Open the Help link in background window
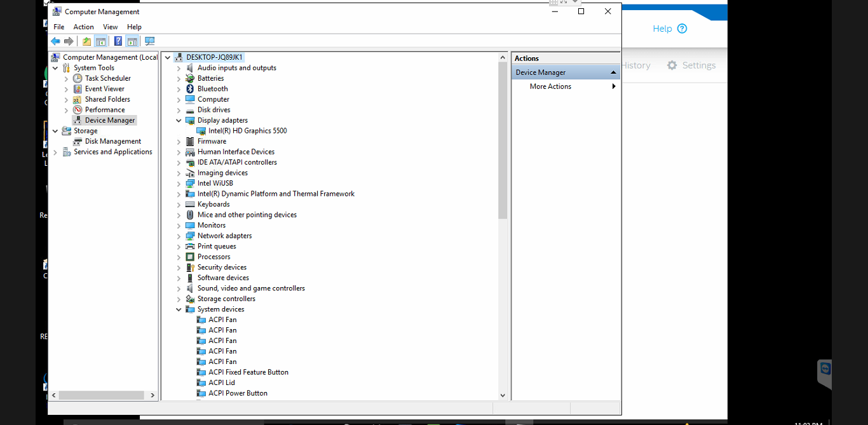Screen dimensions: 868x425 (x=662, y=29)
